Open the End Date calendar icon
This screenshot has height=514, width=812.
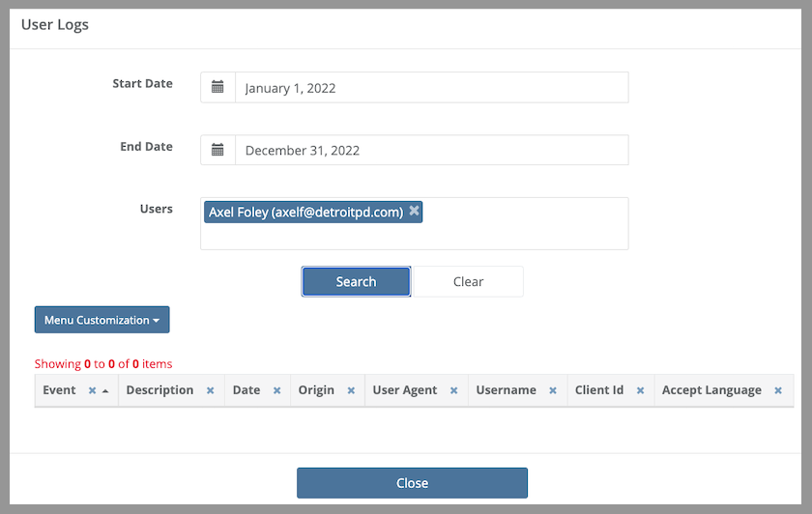point(217,150)
